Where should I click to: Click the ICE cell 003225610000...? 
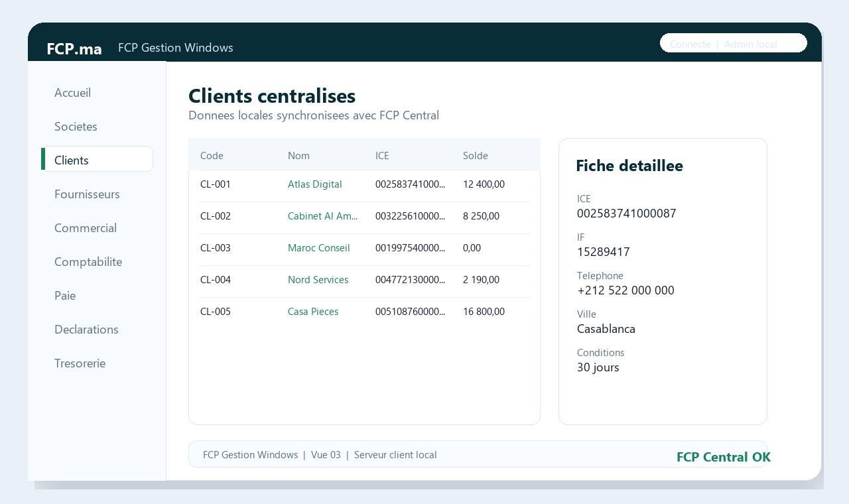coord(411,216)
